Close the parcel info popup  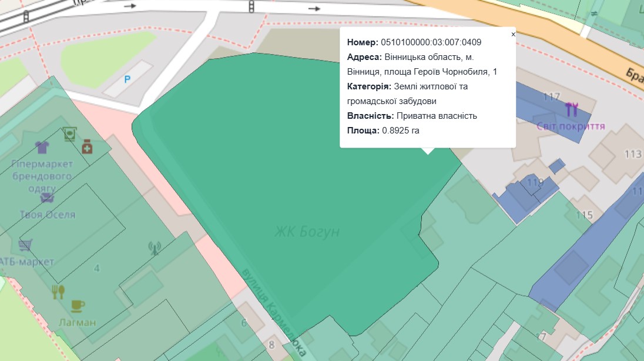tap(513, 35)
